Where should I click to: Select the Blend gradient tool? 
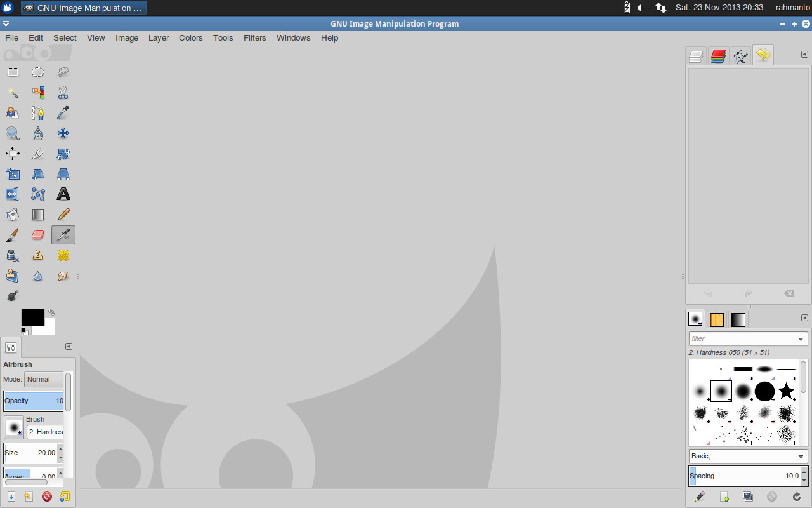point(38,215)
